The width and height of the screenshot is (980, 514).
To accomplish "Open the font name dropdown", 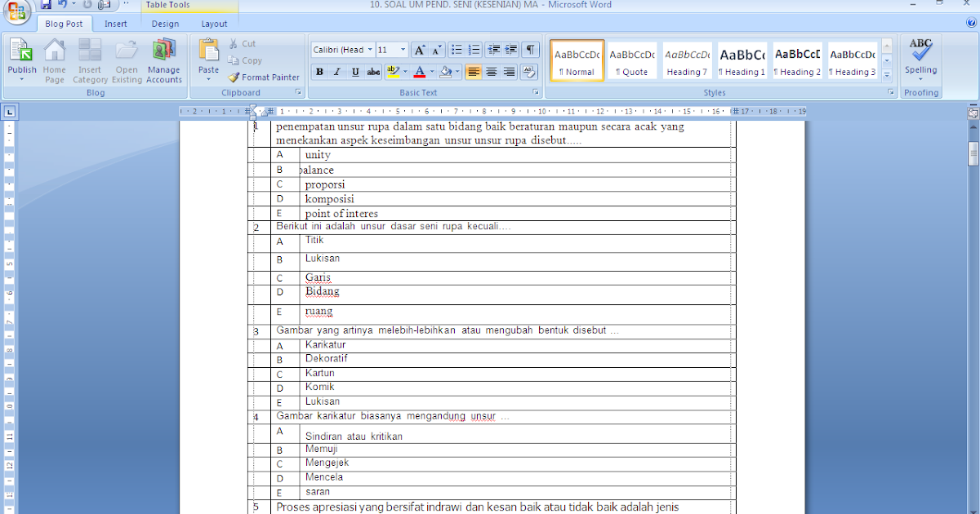I will (370, 50).
